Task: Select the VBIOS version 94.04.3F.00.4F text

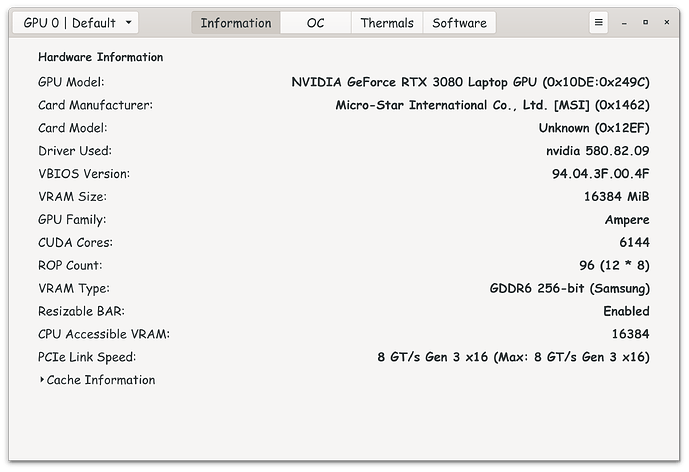Action: (x=593, y=174)
